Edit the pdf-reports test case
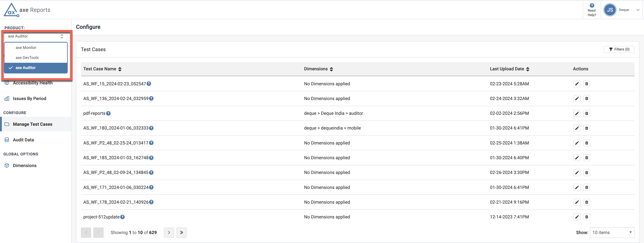Image resolution: width=644 pixels, height=243 pixels. (577, 113)
